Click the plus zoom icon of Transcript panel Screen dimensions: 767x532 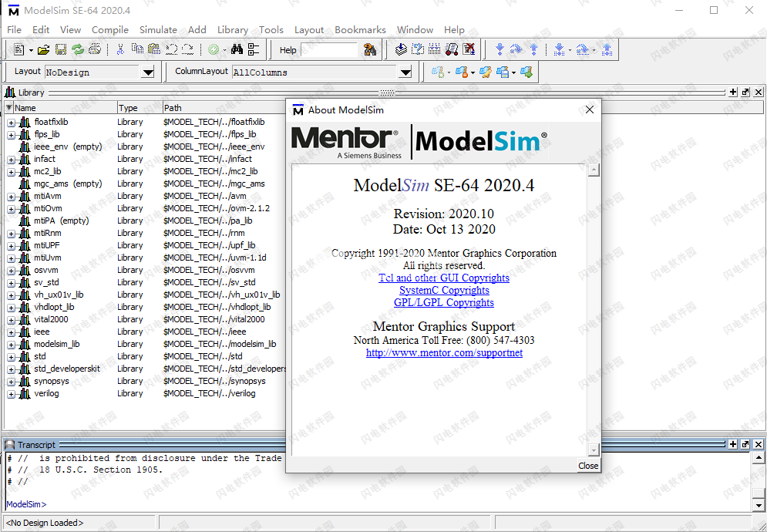(733, 444)
